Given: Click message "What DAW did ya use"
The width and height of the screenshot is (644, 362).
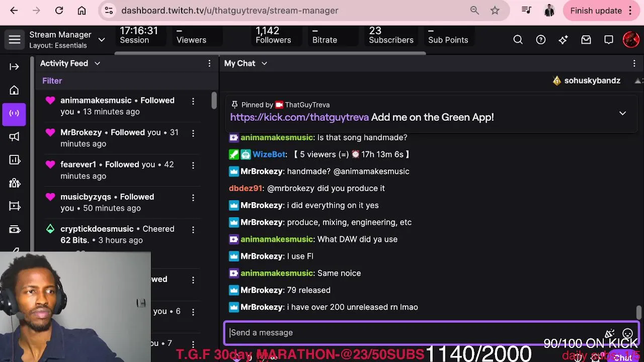Looking at the screenshot, I should (357, 239).
